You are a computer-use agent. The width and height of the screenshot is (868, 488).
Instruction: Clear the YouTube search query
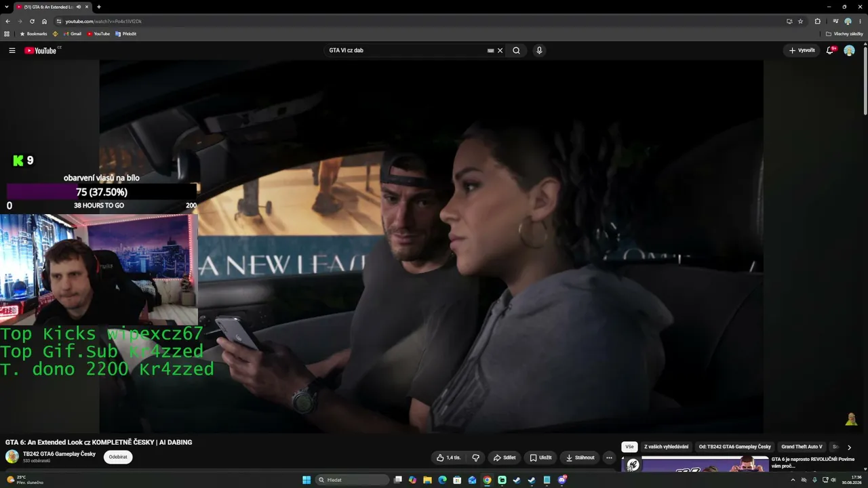point(500,50)
